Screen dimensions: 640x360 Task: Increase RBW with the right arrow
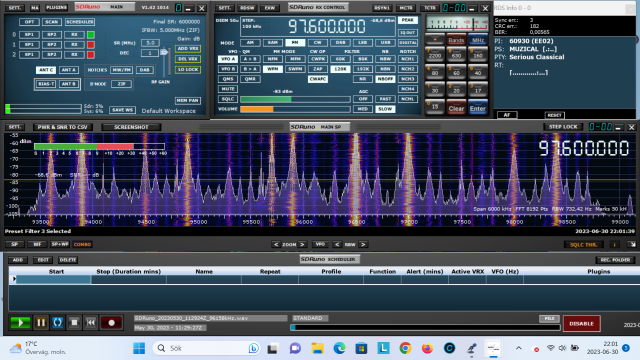pyautogui.click(x=363, y=244)
